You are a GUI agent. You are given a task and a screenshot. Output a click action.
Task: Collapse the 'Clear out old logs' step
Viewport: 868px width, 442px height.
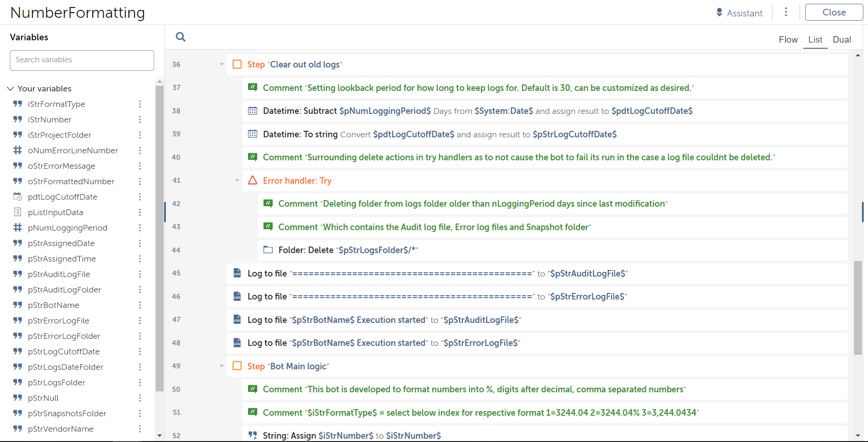point(222,64)
